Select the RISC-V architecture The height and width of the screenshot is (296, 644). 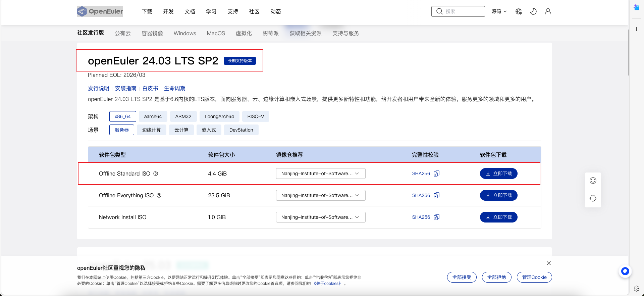pos(256,116)
